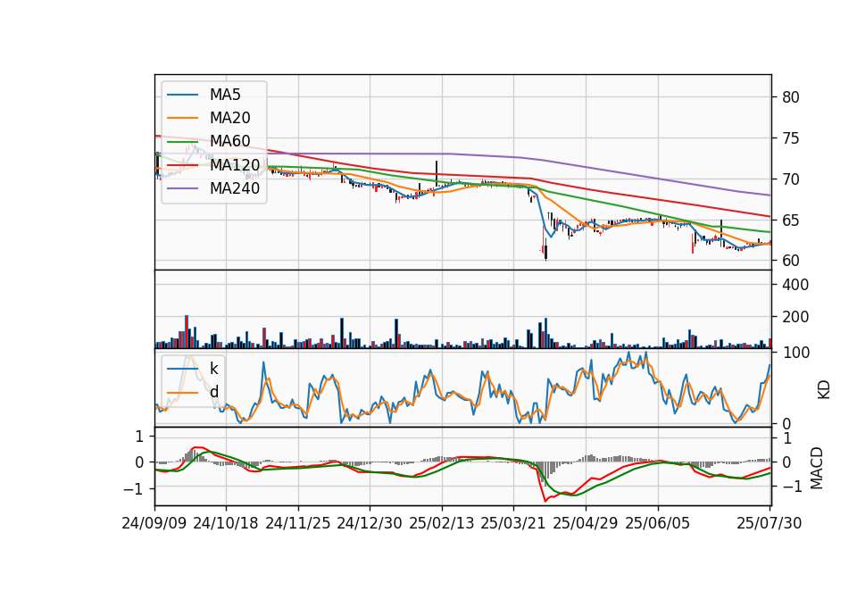
Task: Click the 24/09/09 date label
Action: [154, 523]
